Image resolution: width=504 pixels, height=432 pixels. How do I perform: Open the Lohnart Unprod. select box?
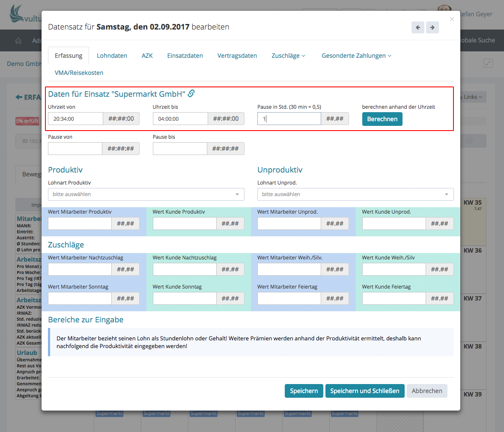point(355,194)
